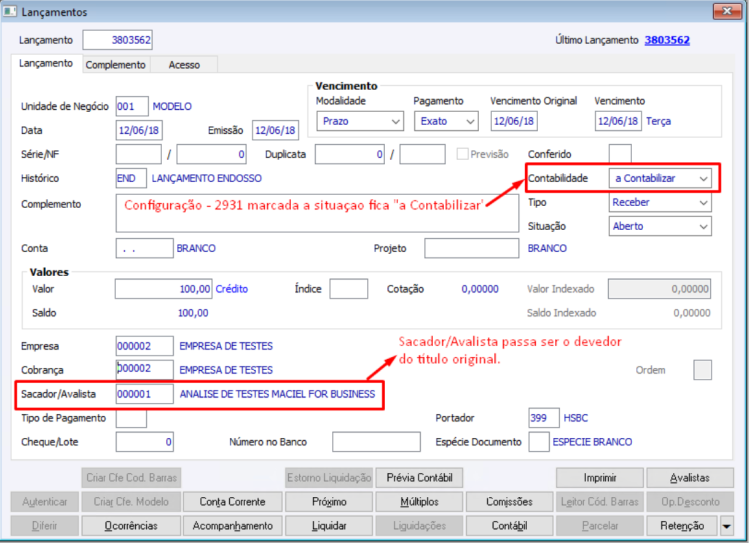Click the Múltiplos button
The height and width of the screenshot is (543, 750).
[419, 501]
